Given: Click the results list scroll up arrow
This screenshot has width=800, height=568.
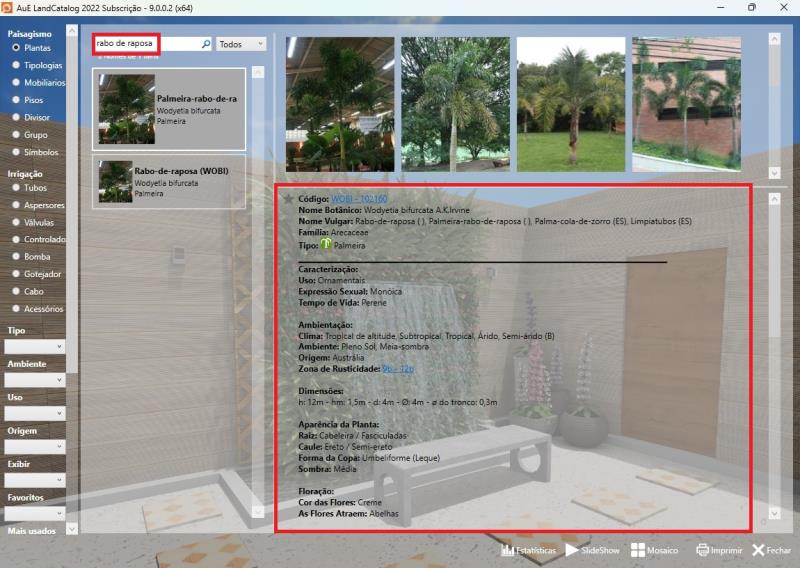Looking at the screenshot, I should tap(258, 72).
